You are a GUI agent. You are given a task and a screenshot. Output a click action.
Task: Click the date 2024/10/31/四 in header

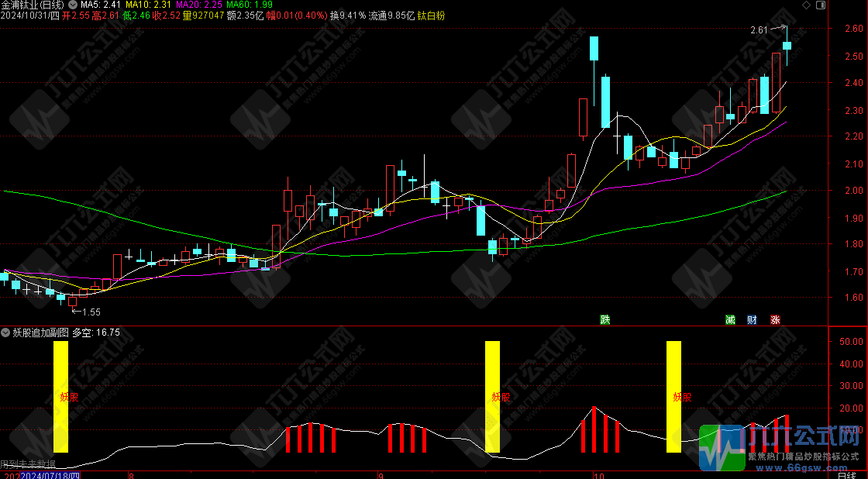click(x=30, y=16)
